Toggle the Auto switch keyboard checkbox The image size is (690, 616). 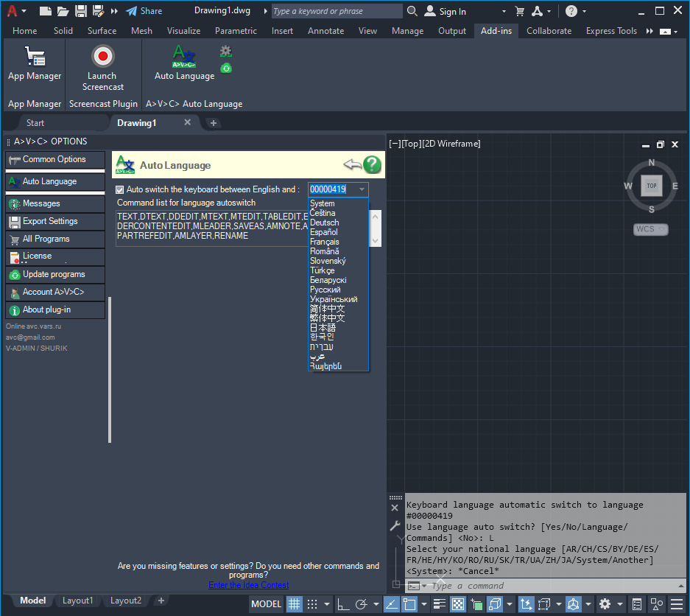click(x=120, y=189)
